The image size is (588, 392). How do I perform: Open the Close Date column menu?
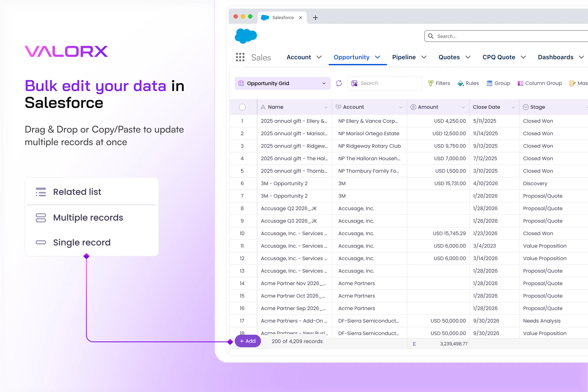[513, 107]
